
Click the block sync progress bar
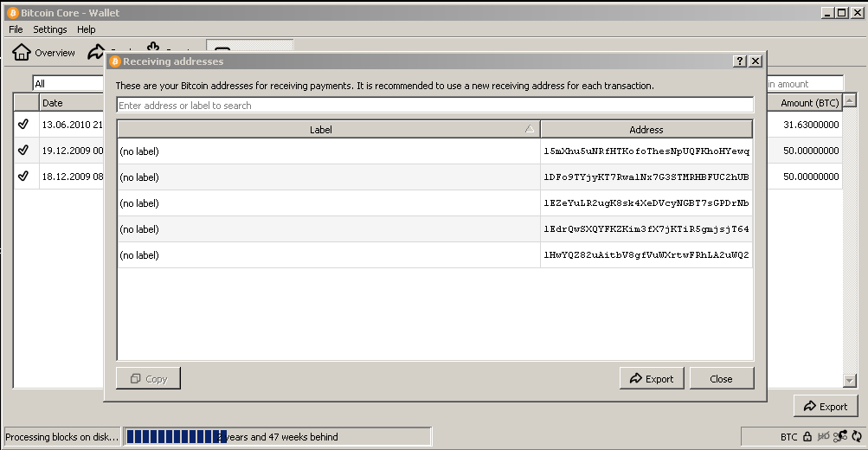pyautogui.click(x=277, y=437)
